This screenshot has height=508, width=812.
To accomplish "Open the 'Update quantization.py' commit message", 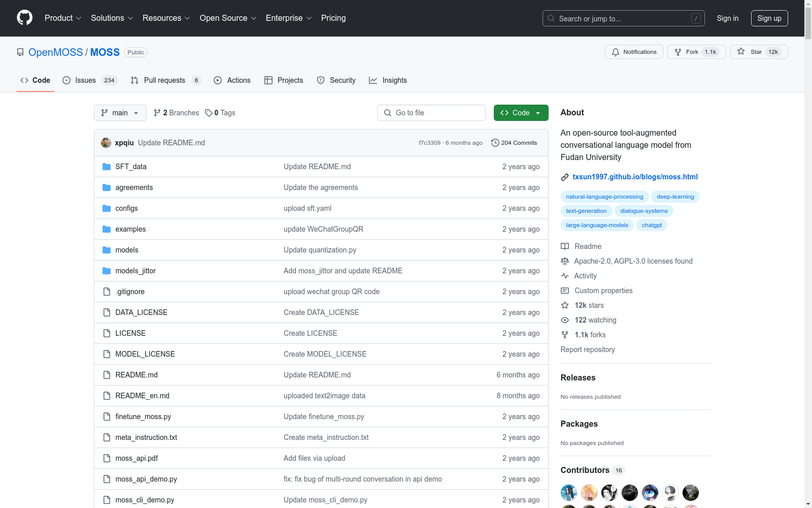I will 320,250.
